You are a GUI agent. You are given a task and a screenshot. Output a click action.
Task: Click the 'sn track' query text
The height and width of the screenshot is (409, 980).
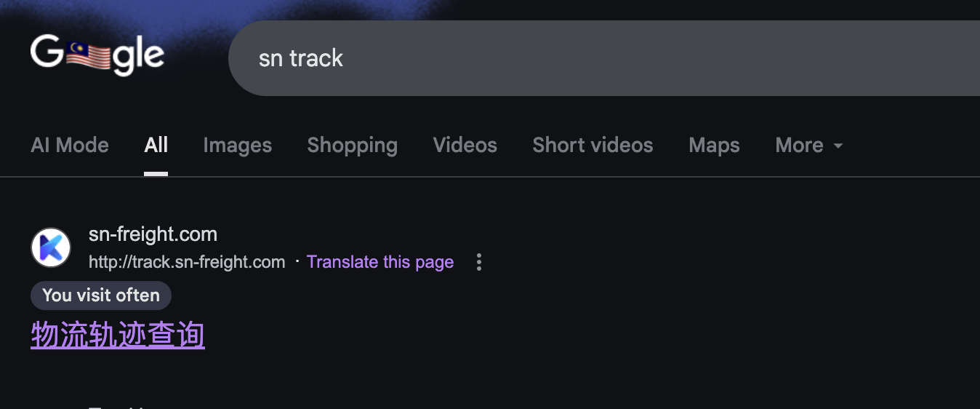[x=301, y=58]
